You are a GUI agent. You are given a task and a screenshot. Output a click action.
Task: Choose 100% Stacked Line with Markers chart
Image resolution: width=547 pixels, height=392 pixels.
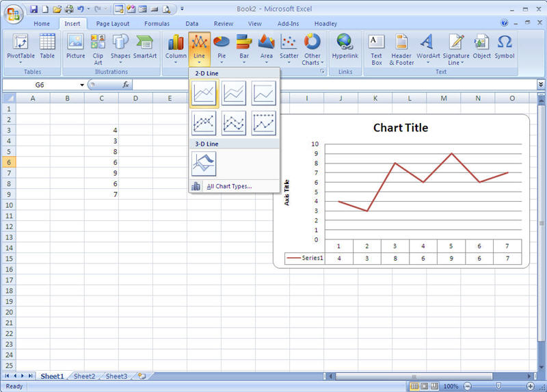[264, 123]
